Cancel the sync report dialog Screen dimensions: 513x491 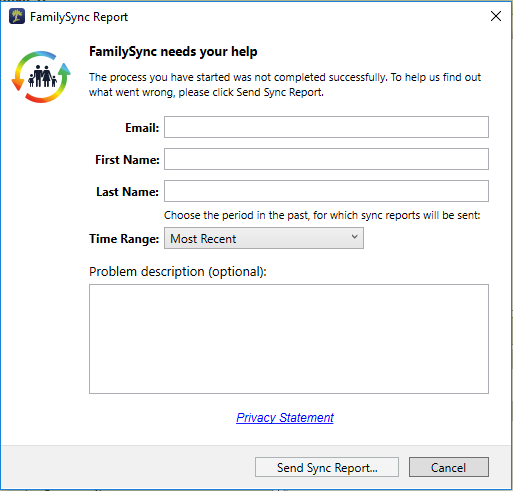point(449,467)
